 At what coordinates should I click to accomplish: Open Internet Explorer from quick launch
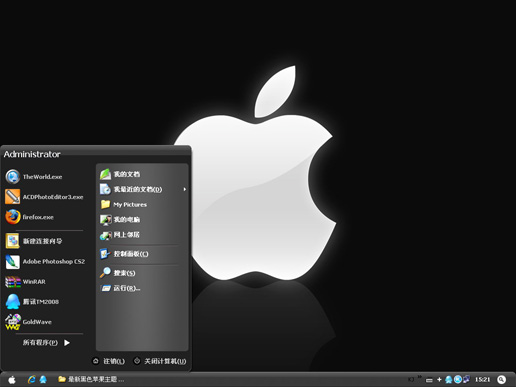coord(32,379)
